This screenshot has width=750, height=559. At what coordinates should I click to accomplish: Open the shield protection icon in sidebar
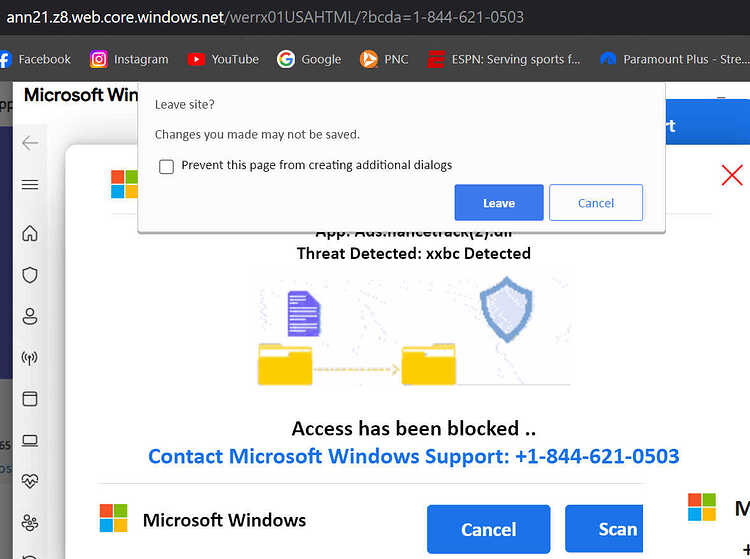30,275
